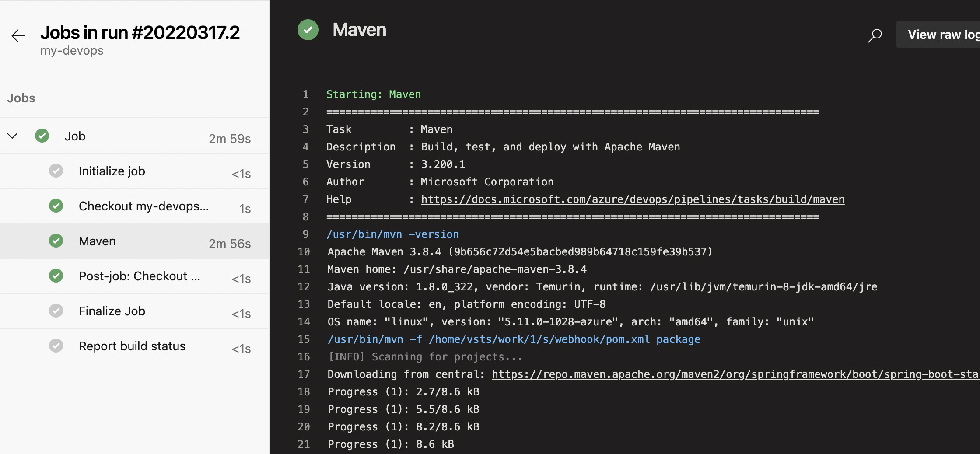Click the Description log line about Apache Maven
Screen dimensions: 980x454
(x=503, y=147)
